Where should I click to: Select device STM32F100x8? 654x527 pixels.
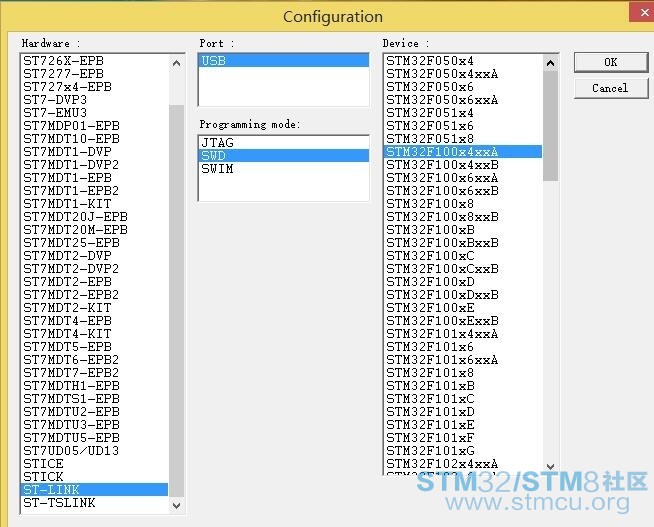click(463, 203)
